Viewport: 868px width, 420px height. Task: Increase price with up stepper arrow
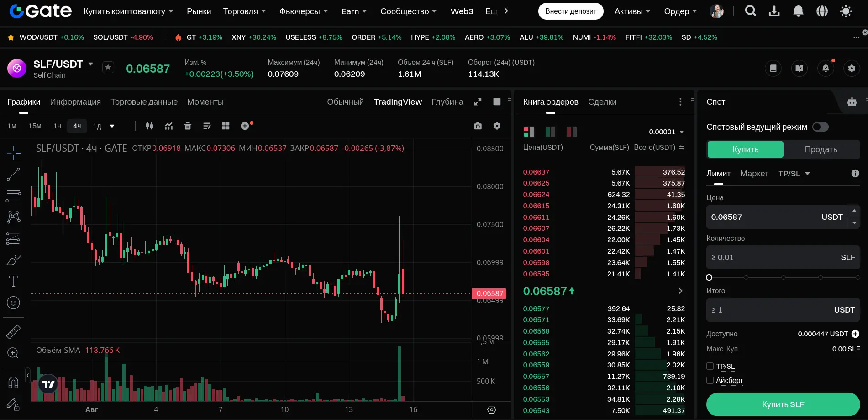(x=854, y=211)
